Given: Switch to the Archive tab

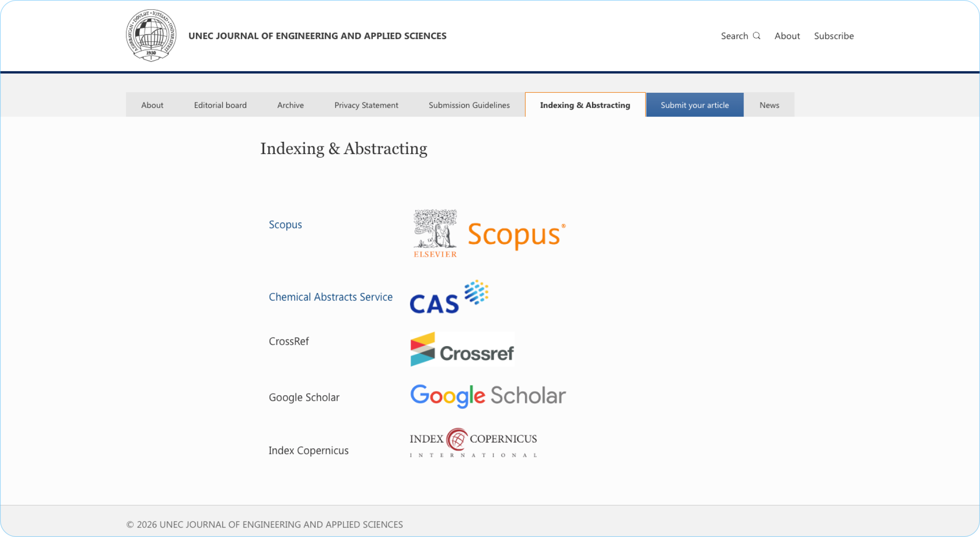Looking at the screenshot, I should pyautogui.click(x=290, y=105).
